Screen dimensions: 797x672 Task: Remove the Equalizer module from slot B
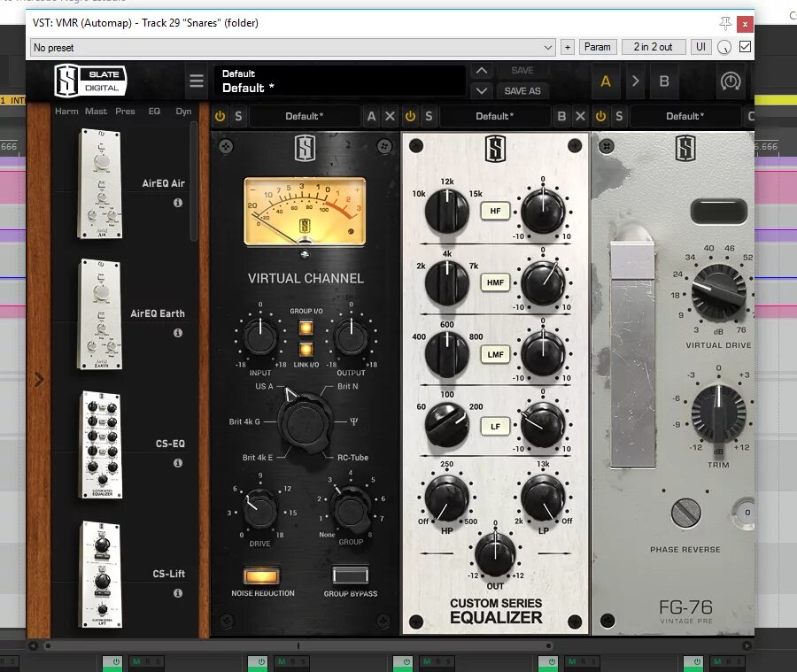coord(580,116)
